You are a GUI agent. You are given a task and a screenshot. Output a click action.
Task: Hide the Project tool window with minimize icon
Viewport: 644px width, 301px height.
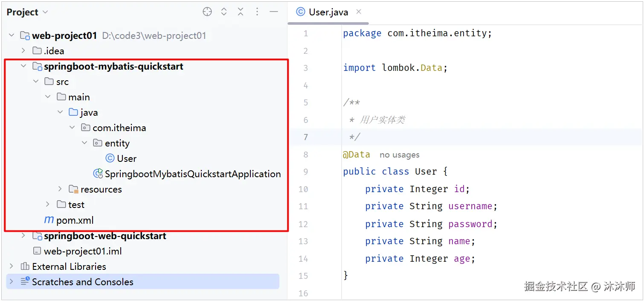click(274, 12)
